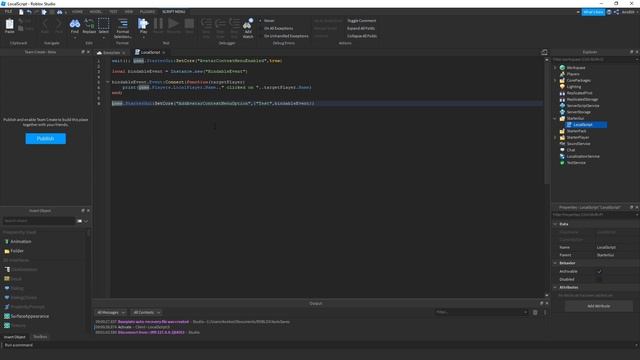Switch to the Baseplate document tab

point(111,53)
